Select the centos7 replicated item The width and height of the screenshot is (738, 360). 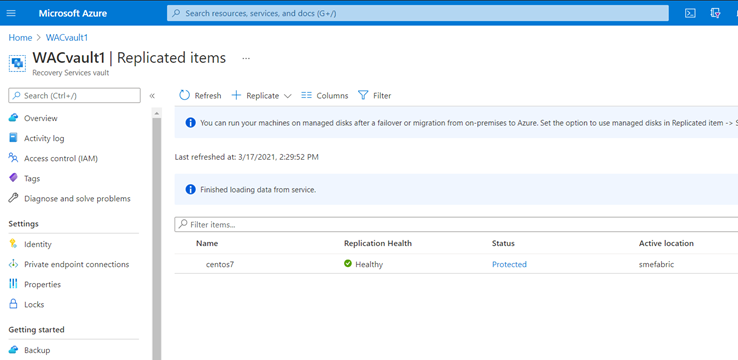tap(220, 264)
